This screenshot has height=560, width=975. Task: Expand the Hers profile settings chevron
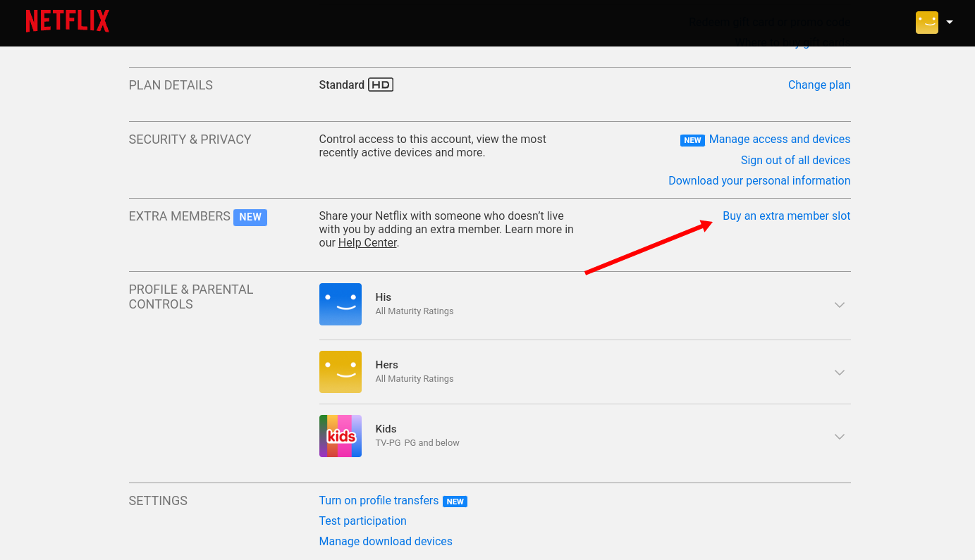pyautogui.click(x=839, y=372)
